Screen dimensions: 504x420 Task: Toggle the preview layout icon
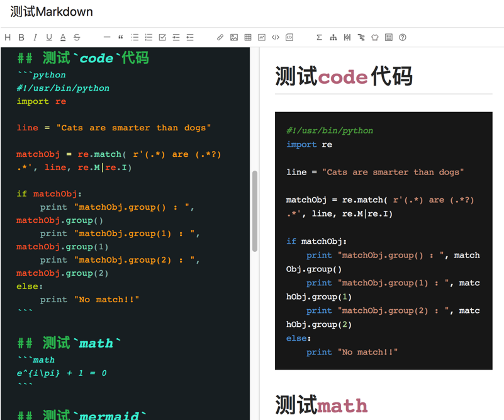coord(389,37)
